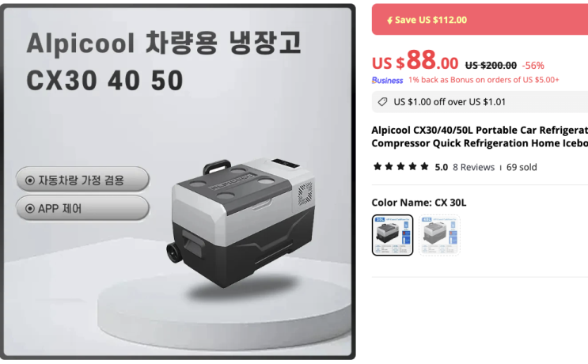This screenshot has height=364, width=588.
Task: Click the 69 sold text
Action: point(522,167)
